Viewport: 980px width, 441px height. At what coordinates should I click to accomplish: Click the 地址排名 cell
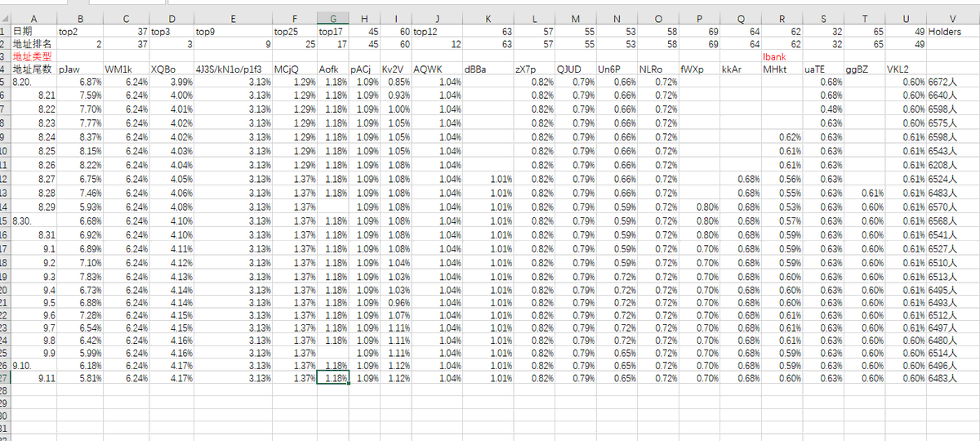[33, 44]
